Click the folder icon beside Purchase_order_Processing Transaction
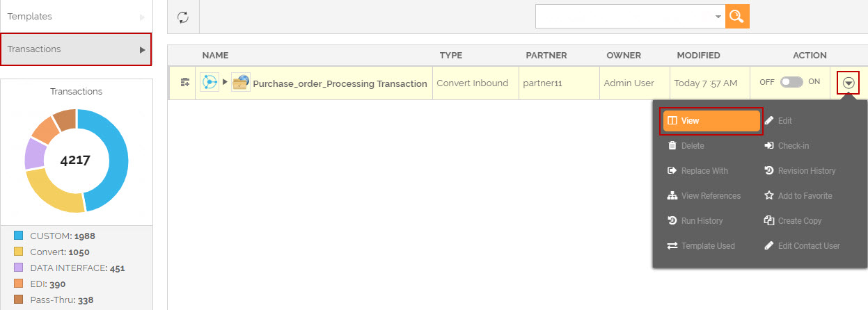The height and width of the screenshot is (310, 868). [x=241, y=83]
